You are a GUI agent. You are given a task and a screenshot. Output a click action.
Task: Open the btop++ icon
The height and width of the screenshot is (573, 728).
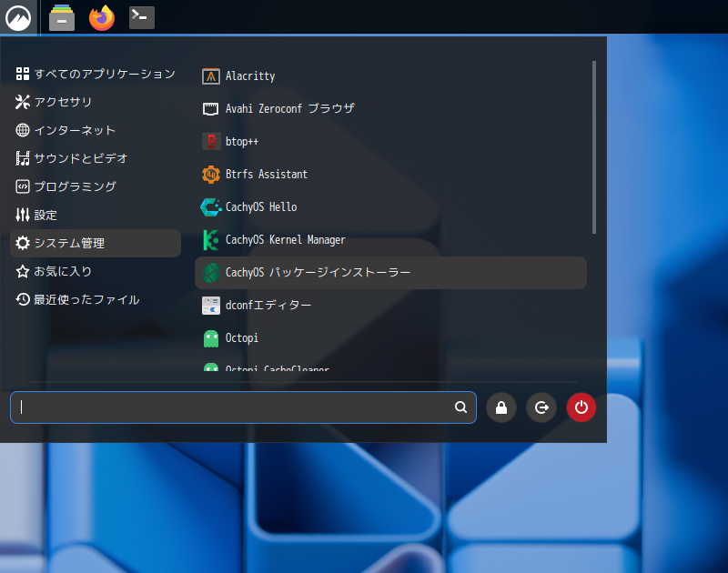coord(211,142)
